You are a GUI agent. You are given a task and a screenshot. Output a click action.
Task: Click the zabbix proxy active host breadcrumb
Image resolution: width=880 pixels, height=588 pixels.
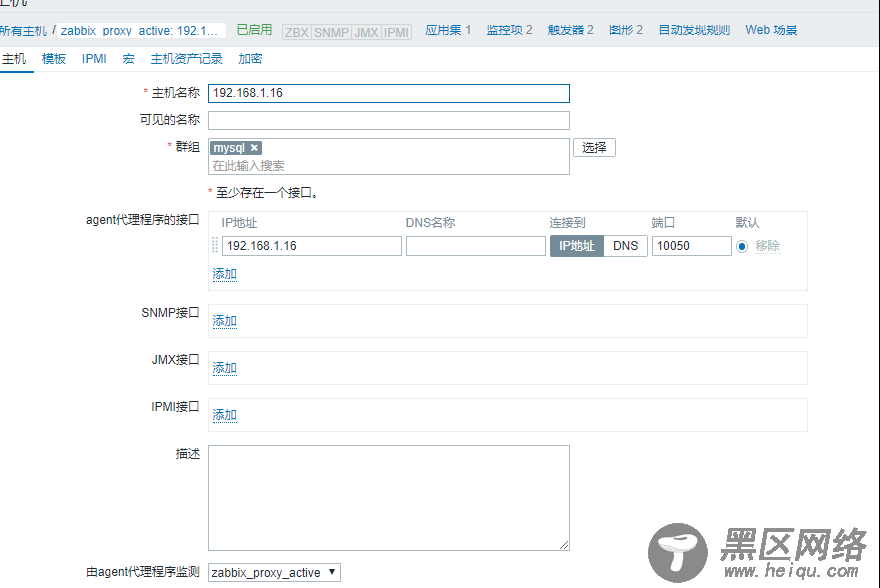coord(139,31)
